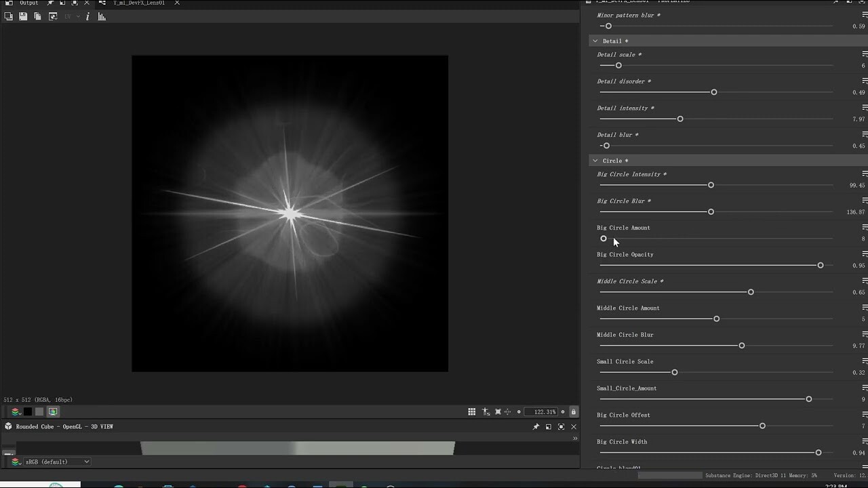Pin the 3D View panel
Image resolution: width=868 pixels, height=488 pixels.
[x=535, y=426]
